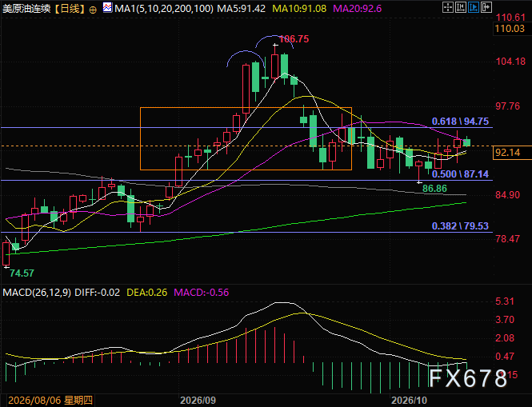
Task: Click the crosshair cursor toolbar icon
Action: tap(448, 7)
